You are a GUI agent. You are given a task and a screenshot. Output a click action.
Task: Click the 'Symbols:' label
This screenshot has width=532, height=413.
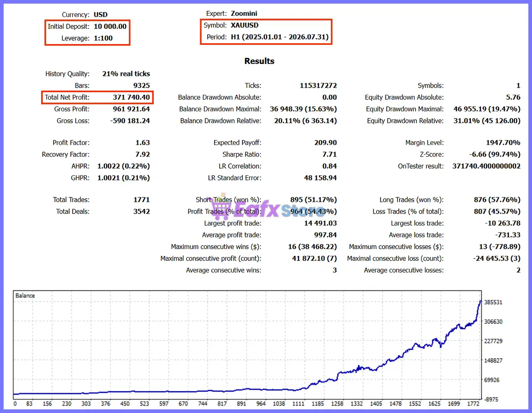point(431,86)
